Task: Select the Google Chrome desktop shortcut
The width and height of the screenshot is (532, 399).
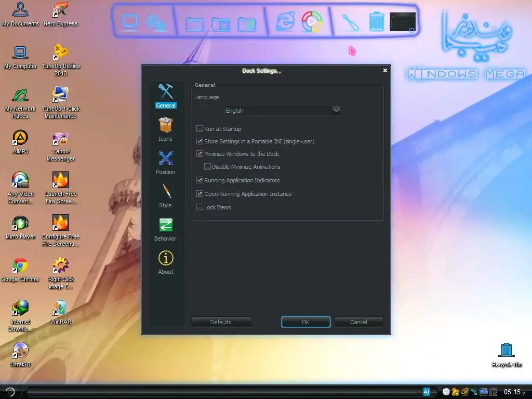Action: [20, 270]
